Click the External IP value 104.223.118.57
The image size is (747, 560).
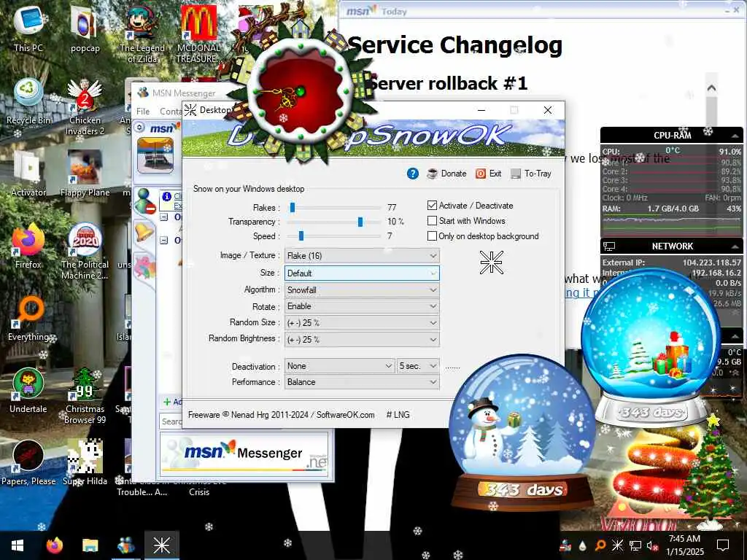pos(711,262)
